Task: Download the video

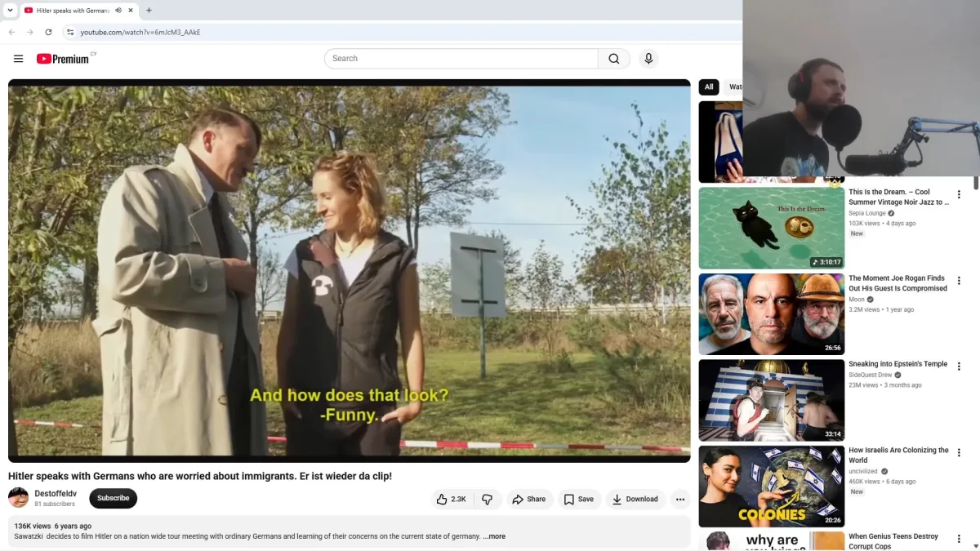Action: (635, 500)
